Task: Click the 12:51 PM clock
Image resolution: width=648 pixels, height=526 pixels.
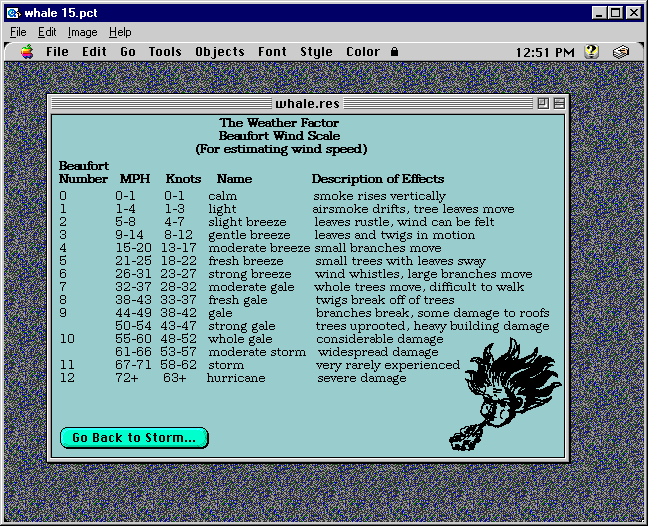Action: point(545,52)
